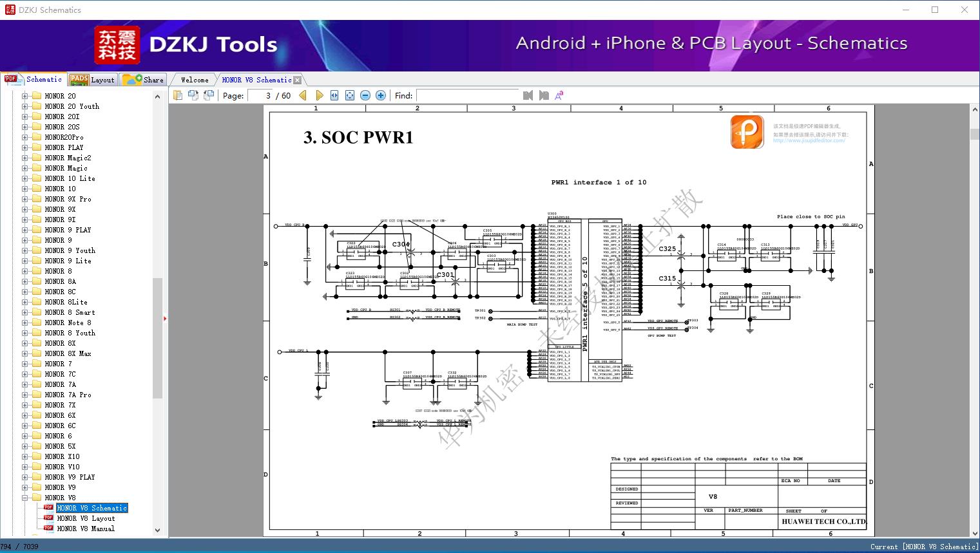This screenshot has height=553, width=980.
Task: Expand the HONOR 20 folder
Action: pyautogui.click(x=24, y=96)
